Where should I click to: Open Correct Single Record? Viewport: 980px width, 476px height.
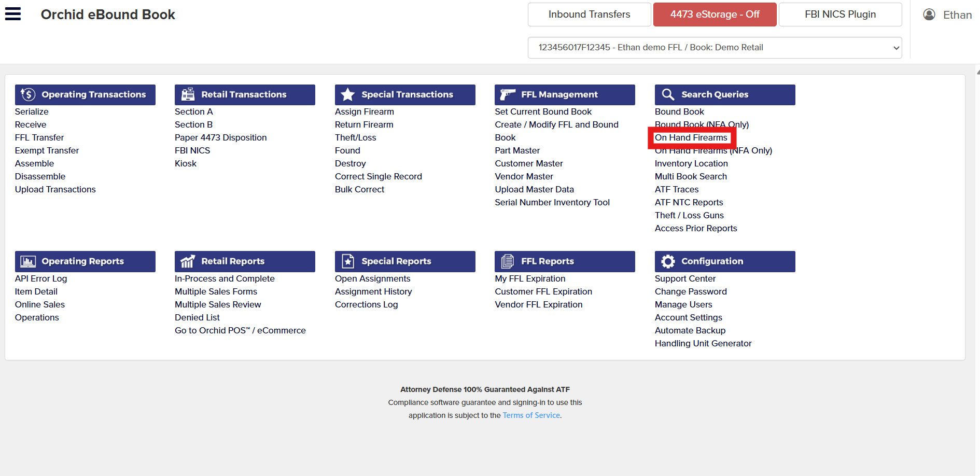(x=378, y=176)
